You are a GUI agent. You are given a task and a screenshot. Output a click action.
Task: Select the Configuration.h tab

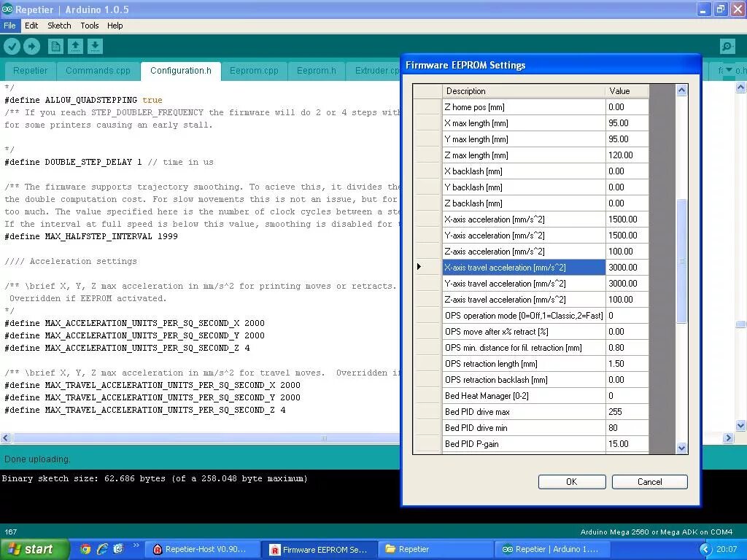(181, 71)
